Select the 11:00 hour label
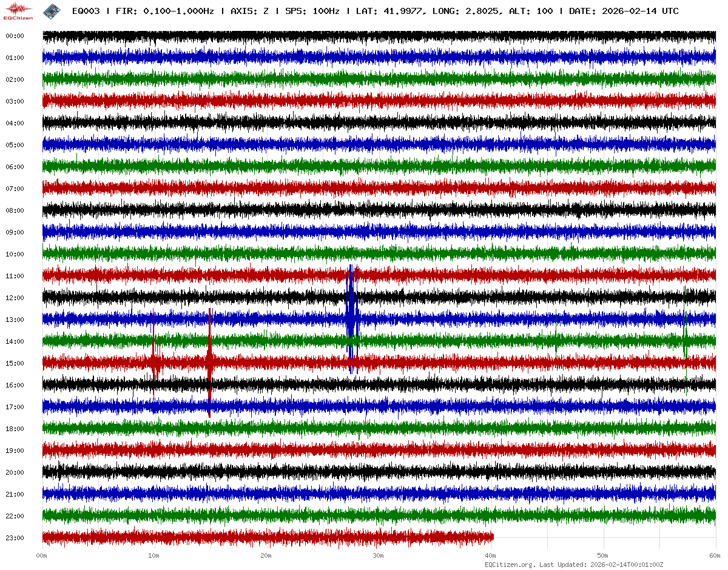This screenshot has height=570, width=728. click(15, 276)
